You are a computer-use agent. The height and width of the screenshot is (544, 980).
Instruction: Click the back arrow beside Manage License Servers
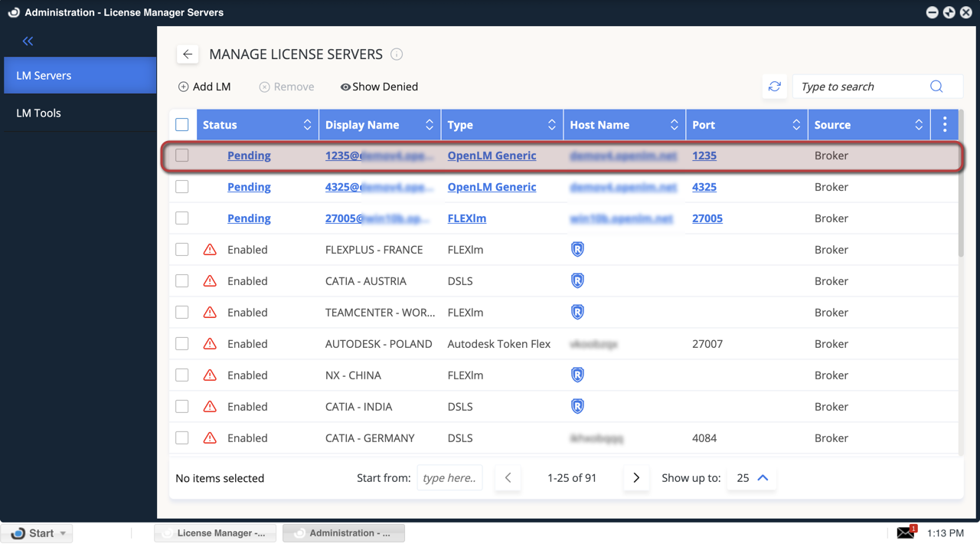(x=188, y=54)
